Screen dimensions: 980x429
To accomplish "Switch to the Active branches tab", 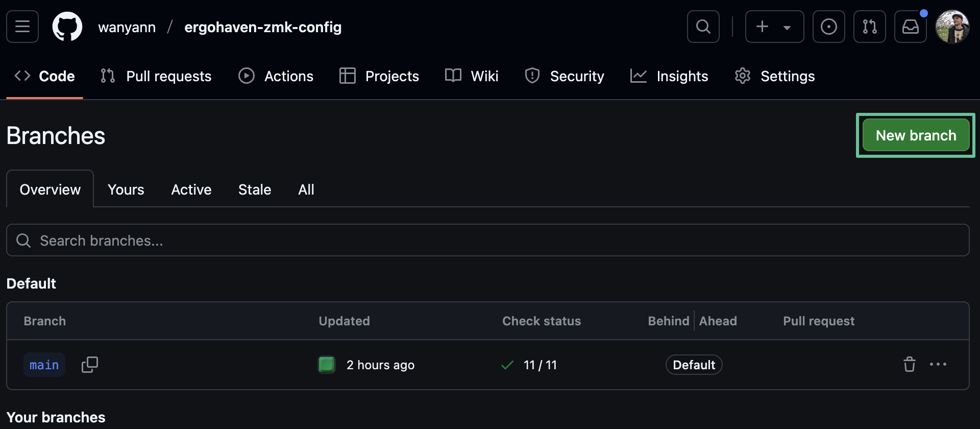I will coord(191,189).
